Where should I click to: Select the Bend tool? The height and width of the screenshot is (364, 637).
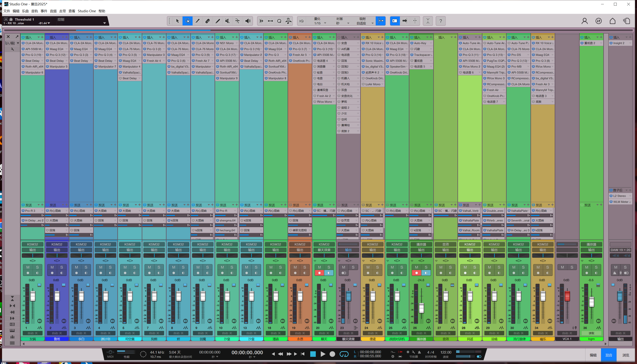pos(237,21)
